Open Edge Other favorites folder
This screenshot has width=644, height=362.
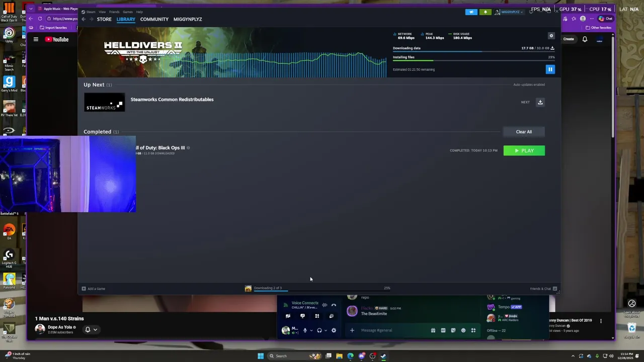[x=599, y=28]
